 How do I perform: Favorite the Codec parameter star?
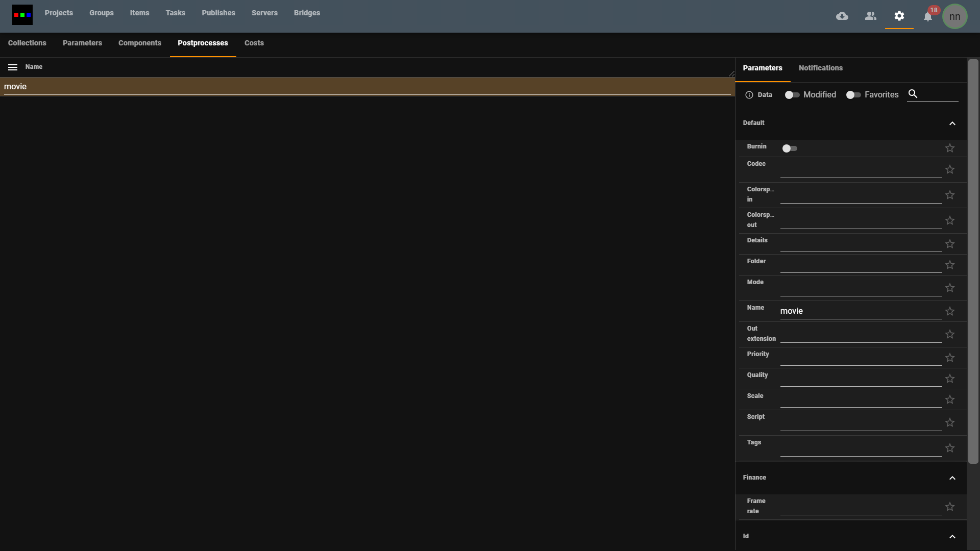(950, 169)
